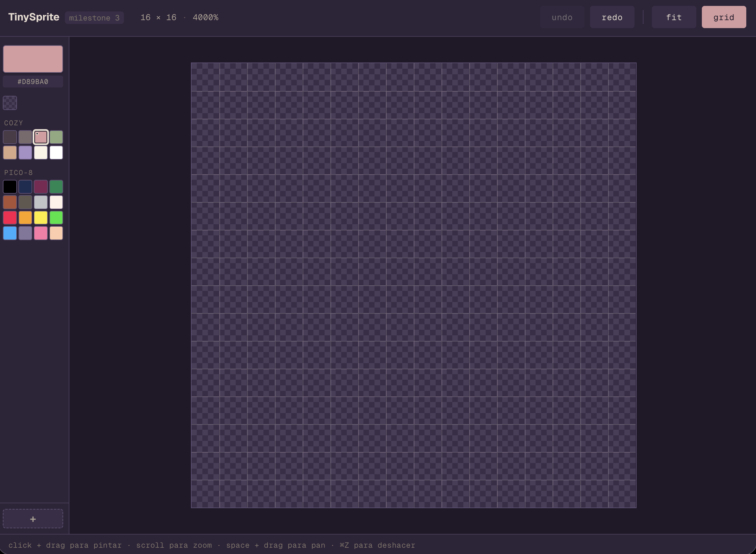This screenshot has height=554, width=756.
Task: Click the TinySprite app title
Action: point(34,17)
